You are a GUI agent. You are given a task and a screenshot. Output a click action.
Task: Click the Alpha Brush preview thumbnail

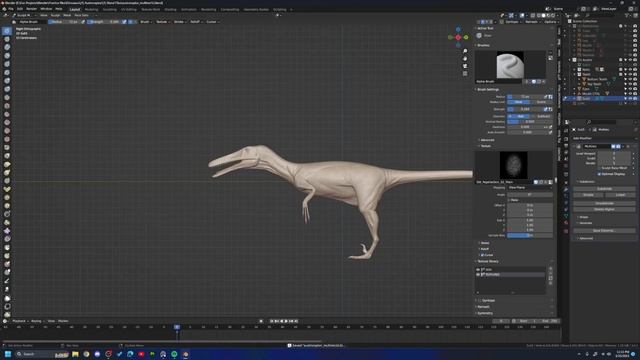[510, 65]
